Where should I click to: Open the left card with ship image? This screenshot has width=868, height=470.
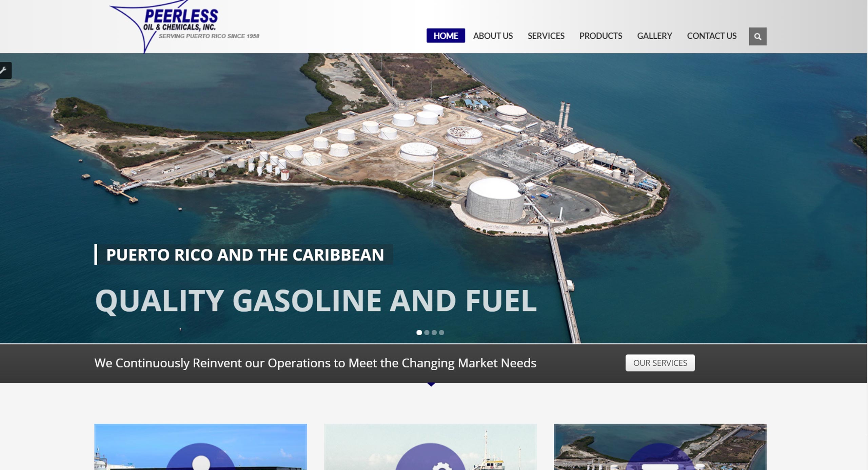pos(201,447)
